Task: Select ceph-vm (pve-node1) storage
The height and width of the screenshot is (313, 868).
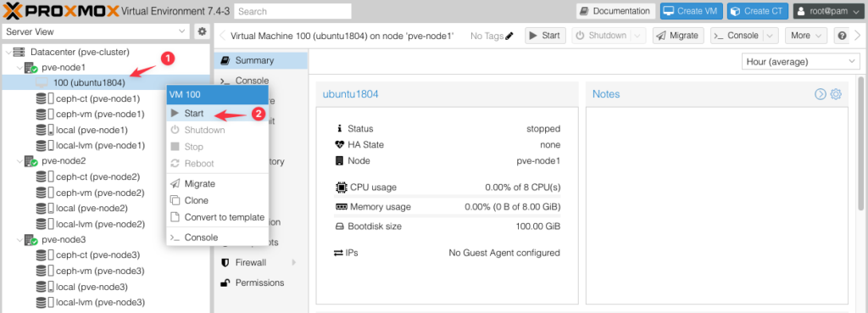Action: [100, 115]
